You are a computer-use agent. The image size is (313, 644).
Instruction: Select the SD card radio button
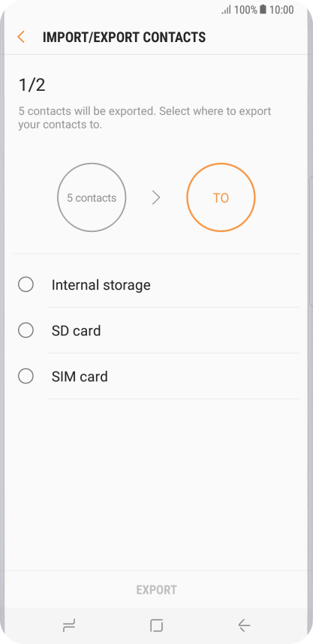[26, 330]
